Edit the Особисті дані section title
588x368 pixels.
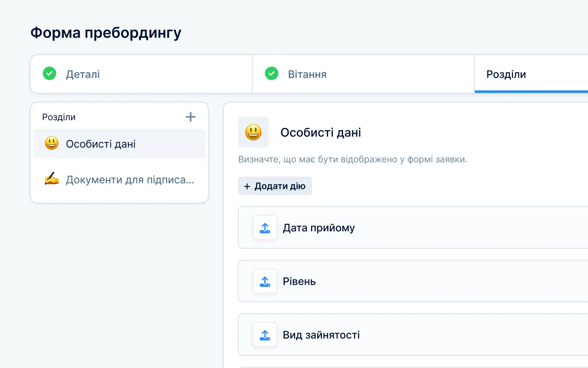click(321, 132)
